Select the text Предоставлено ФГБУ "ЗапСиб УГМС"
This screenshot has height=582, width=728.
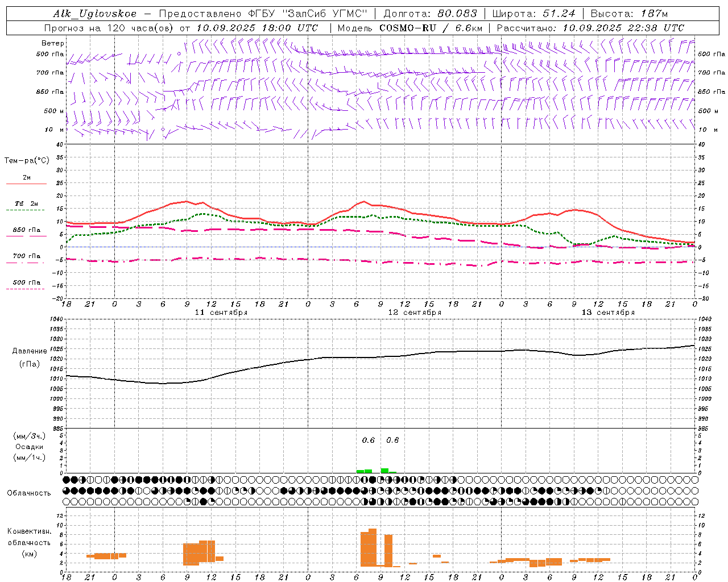(263, 14)
